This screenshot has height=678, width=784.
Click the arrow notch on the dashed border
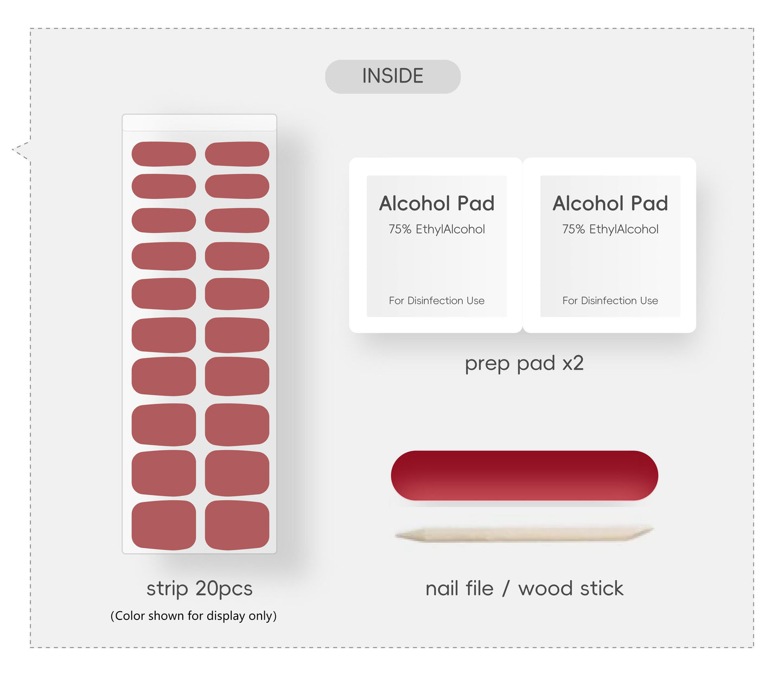(x=21, y=150)
